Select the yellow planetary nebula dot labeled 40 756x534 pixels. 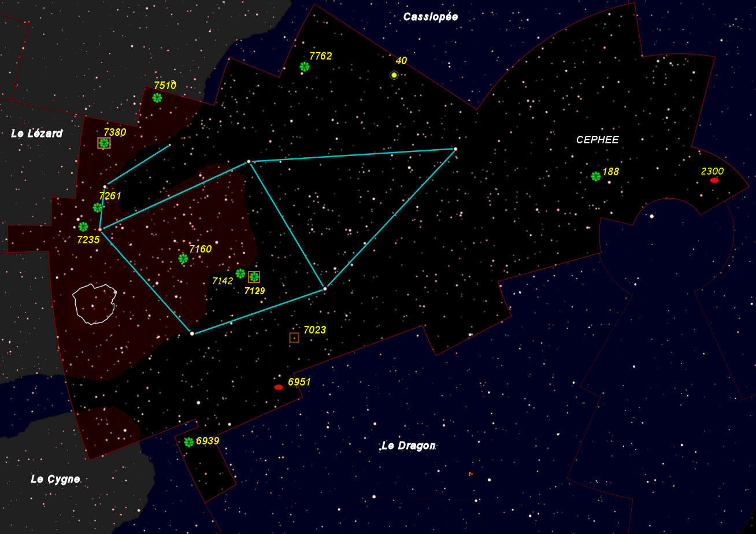pyautogui.click(x=394, y=75)
